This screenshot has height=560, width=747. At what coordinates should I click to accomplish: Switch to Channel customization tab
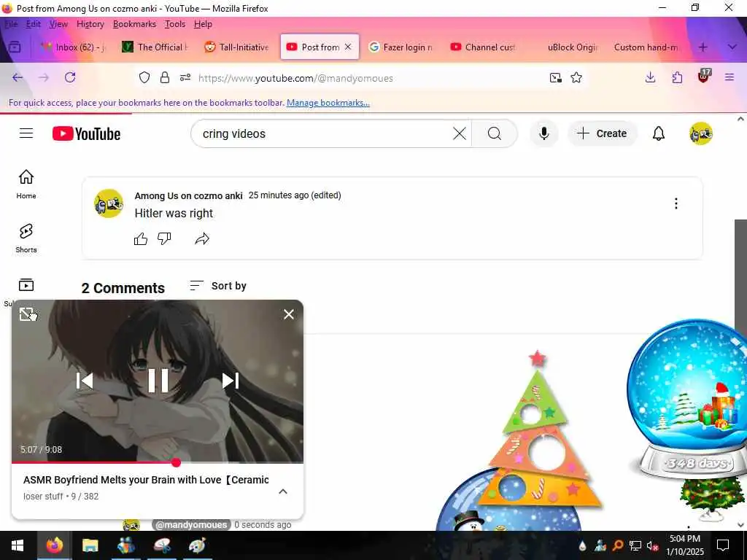point(483,47)
